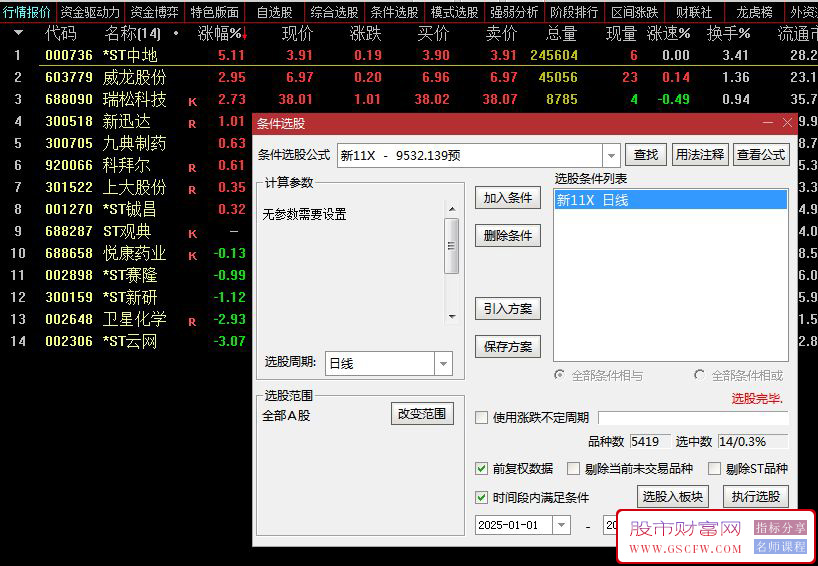
Task: Select 新11X 日线 in condition list
Action: (670, 200)
